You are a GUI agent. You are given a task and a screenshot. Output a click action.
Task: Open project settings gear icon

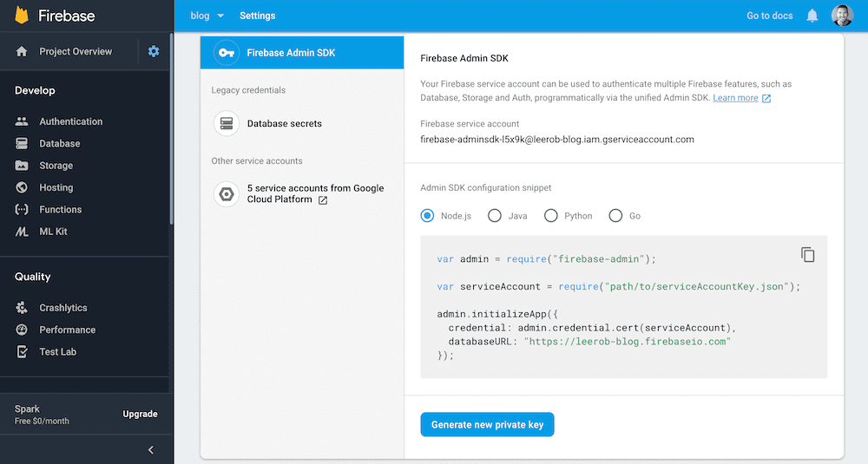tap(154, 51)
